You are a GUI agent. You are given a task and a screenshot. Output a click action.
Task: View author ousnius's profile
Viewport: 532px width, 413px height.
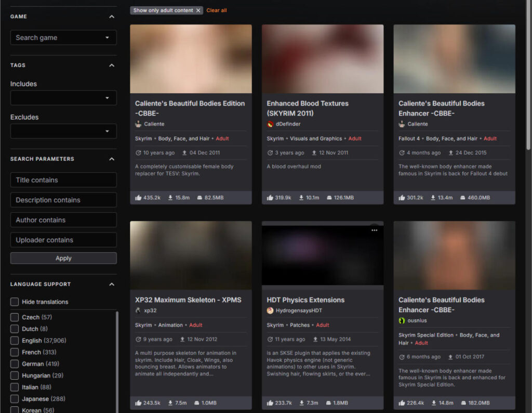(x=417, y=320)
